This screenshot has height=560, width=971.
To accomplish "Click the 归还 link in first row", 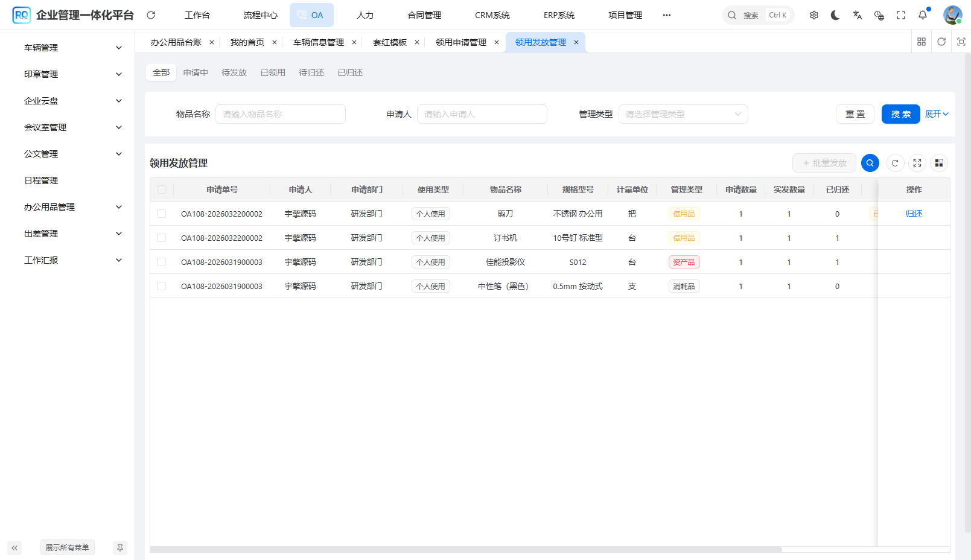I will coord(914,214).
